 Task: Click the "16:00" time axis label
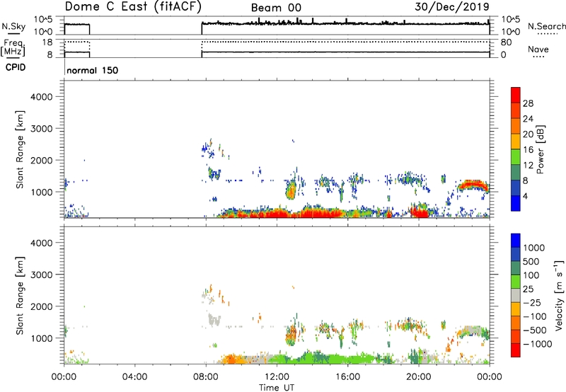coord(347,377)
